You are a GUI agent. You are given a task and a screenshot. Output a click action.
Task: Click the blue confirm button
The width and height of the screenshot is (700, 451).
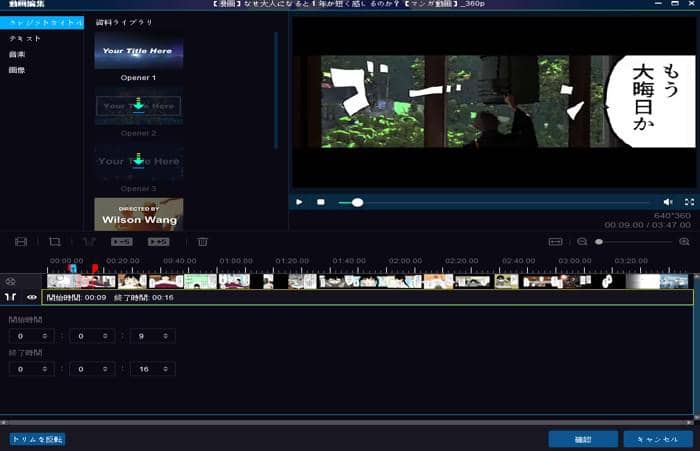click(583, 439)
